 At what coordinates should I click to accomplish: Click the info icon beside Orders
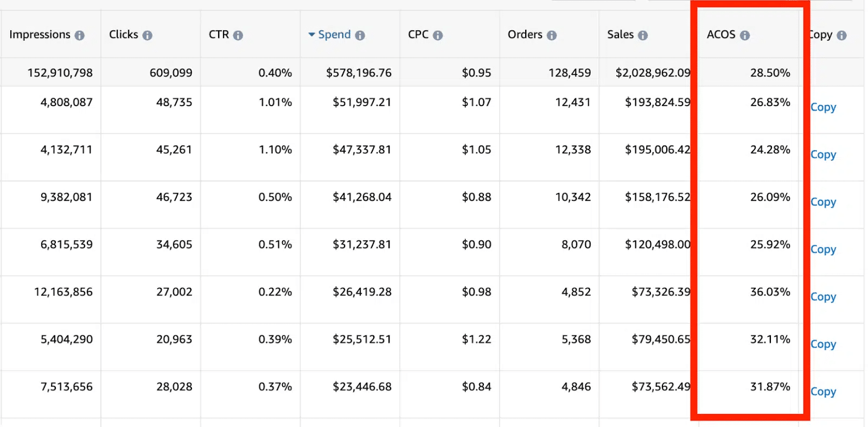coord(552,35)
